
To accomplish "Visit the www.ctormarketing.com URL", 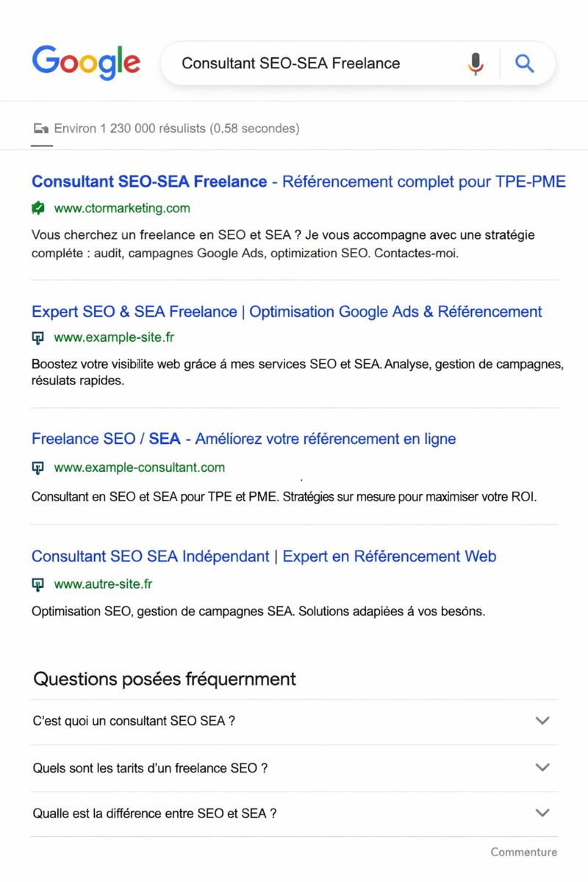I will tap(118, 208).
